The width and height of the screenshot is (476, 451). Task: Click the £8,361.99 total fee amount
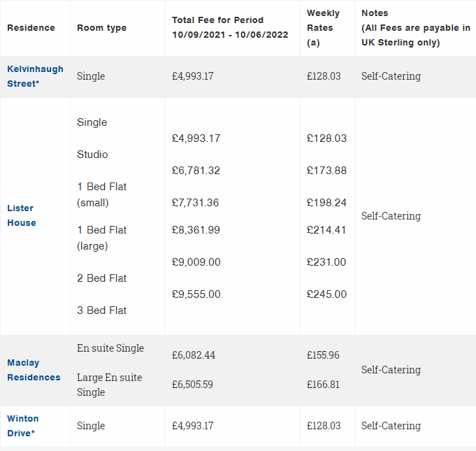click(x=196, y=230)
